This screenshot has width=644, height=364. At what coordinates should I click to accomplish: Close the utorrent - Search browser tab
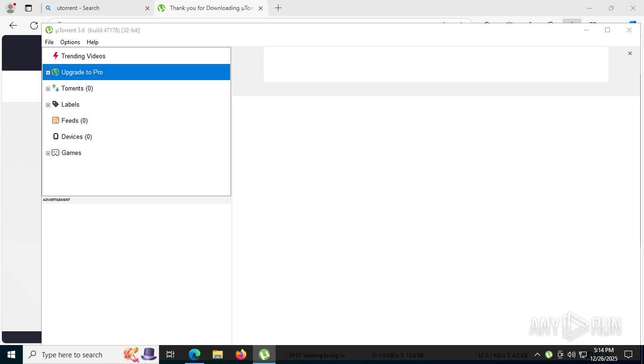pos(147,8)
